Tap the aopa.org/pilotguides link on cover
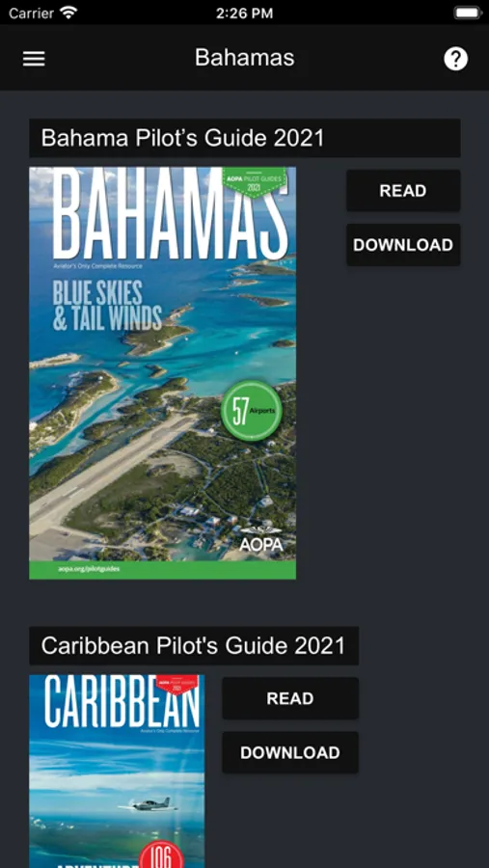This screenshot has width=489, height=868. tap(89, 568)
